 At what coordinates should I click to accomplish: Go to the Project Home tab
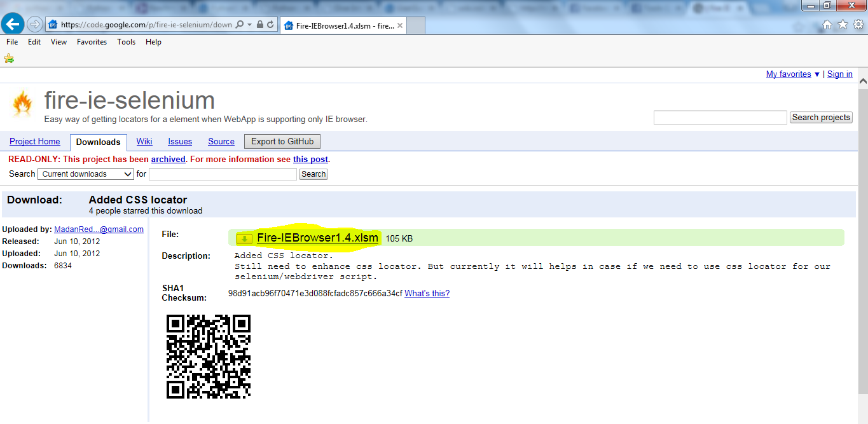pos(35,142)
